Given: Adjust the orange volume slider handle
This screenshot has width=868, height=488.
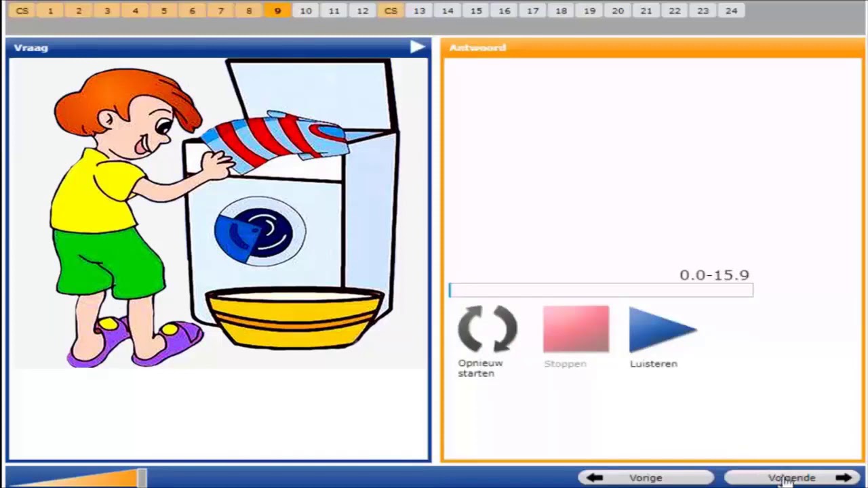Looking at the screenshot, I should pyautogui.click(x=142, y=478).
